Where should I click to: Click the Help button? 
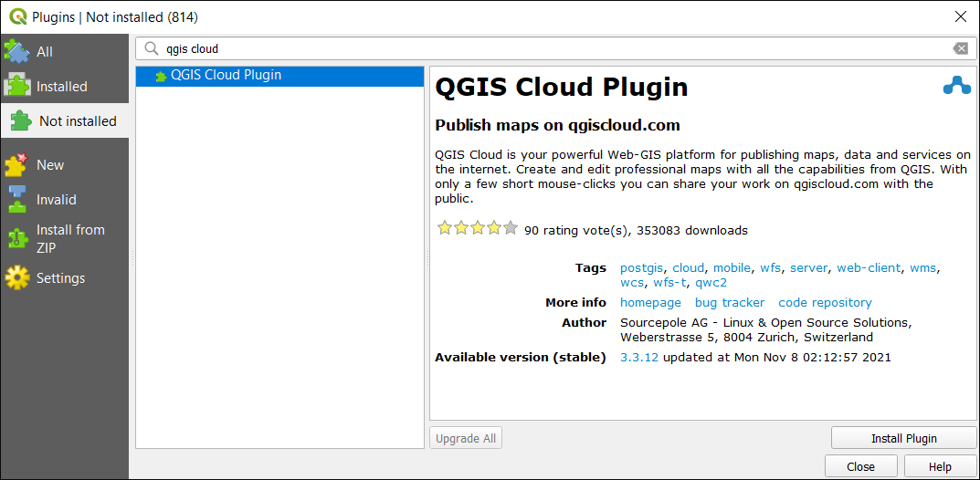pos(940,466)
